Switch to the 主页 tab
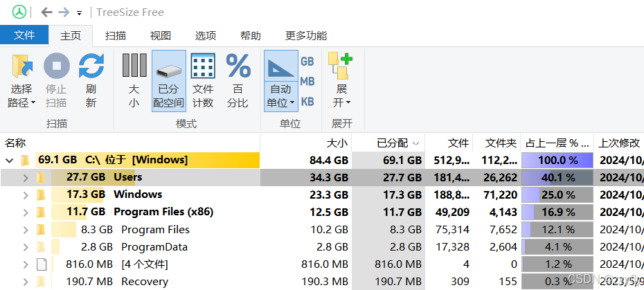This screenshot has height=290, width=644. 71,36
